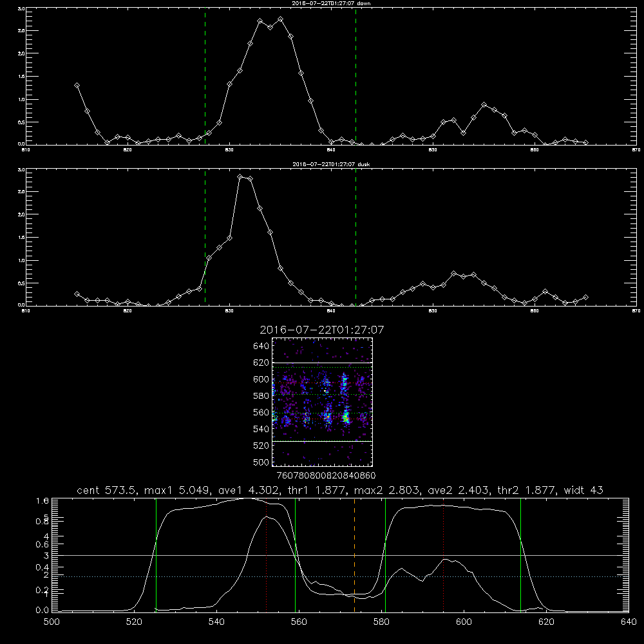Click the 870 x-axis label of dusk plot

636,311
